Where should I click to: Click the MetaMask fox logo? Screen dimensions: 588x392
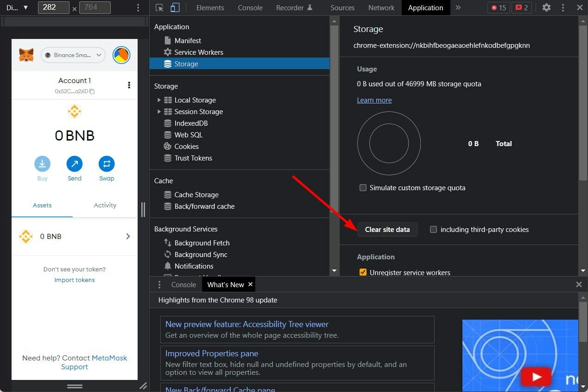(x=26, y=55)
